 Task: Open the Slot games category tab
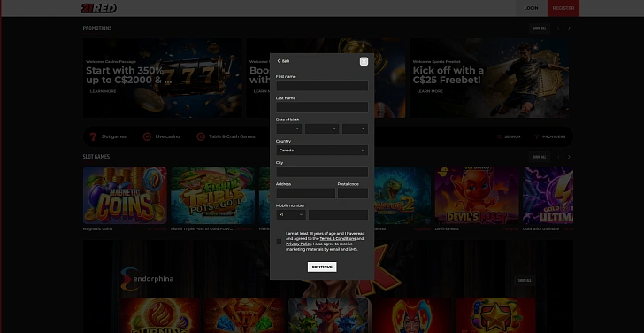pos(109,136)
